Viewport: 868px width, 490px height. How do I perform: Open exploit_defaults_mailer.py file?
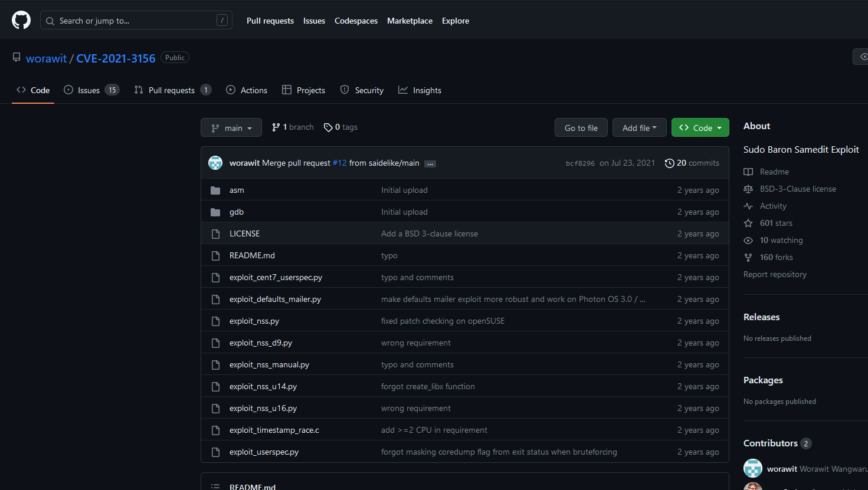click(x=275, y=300)
